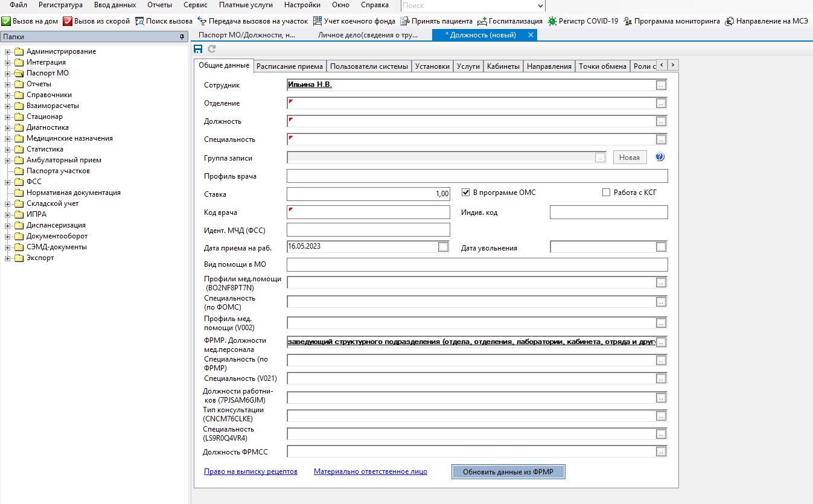This screenshot has height=504, width=813.
Task: Expand the Паспорт МО tree node
Action: pyautogui.click(x=8, y=73)
